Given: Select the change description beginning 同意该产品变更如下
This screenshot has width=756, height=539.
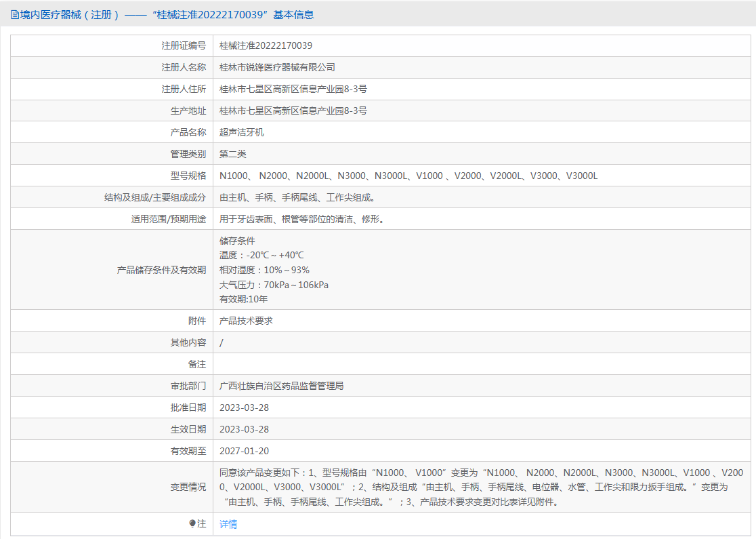Looking at the screenshot, I should (x=481, y=487).
